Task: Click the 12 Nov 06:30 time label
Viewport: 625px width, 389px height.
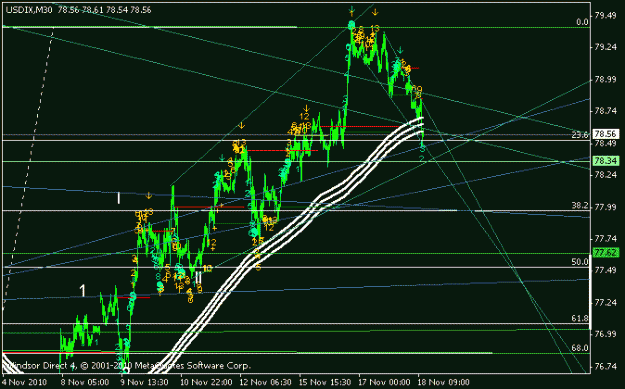Action: tap(266, 382)
